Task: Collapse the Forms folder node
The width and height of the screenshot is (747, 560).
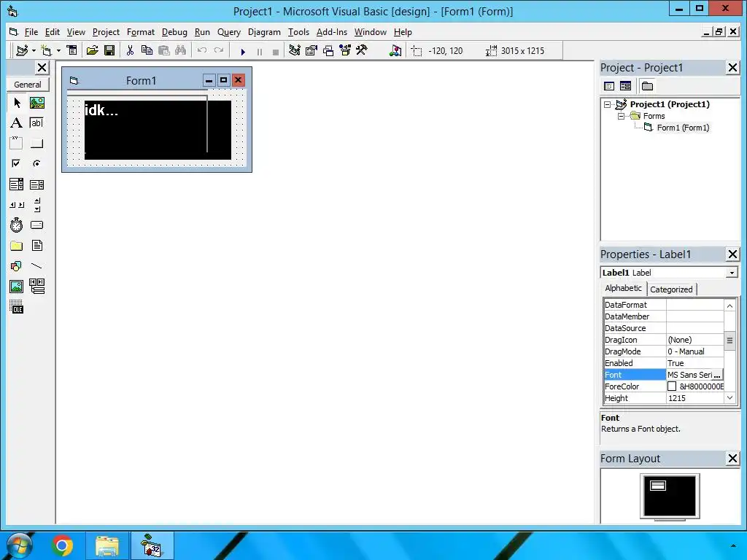Action: [x=621, y=116]
